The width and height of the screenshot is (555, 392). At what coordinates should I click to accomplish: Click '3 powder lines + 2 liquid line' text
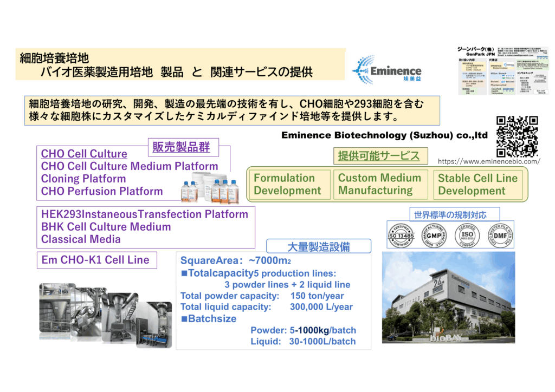point(287,285)
